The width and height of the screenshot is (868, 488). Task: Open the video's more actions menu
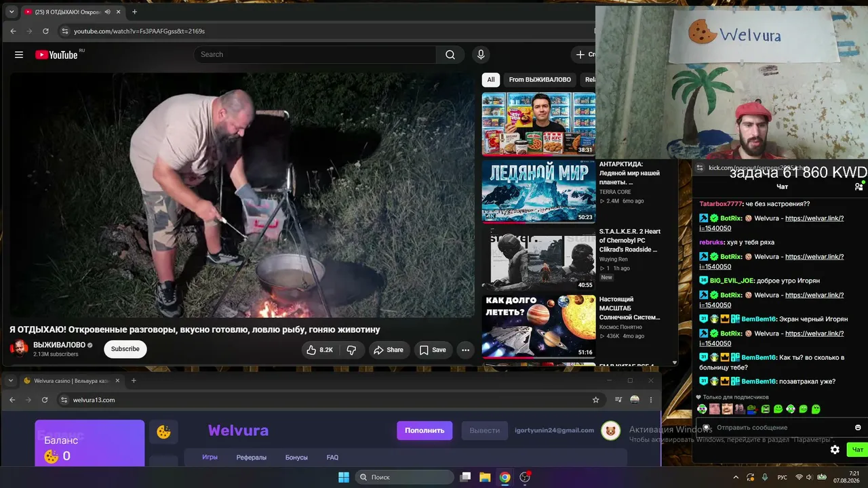(x=465, y=350)
